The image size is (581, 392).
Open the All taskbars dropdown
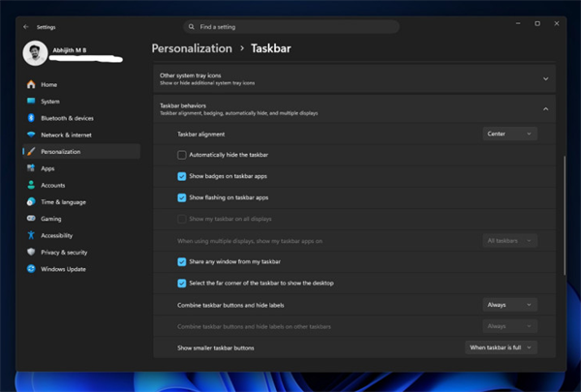point(510,241)
